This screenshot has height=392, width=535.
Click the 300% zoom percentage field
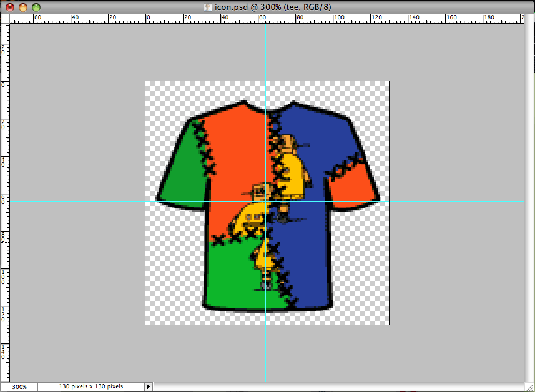[x=19, y=386]
